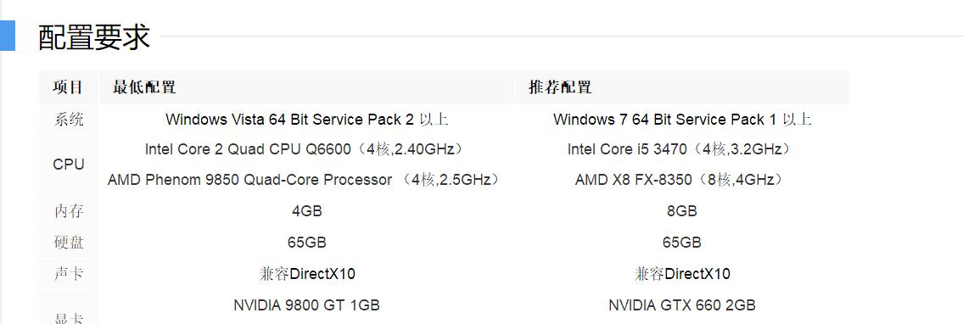Click the 声卡 row label
980x324 pixels.
69,273
